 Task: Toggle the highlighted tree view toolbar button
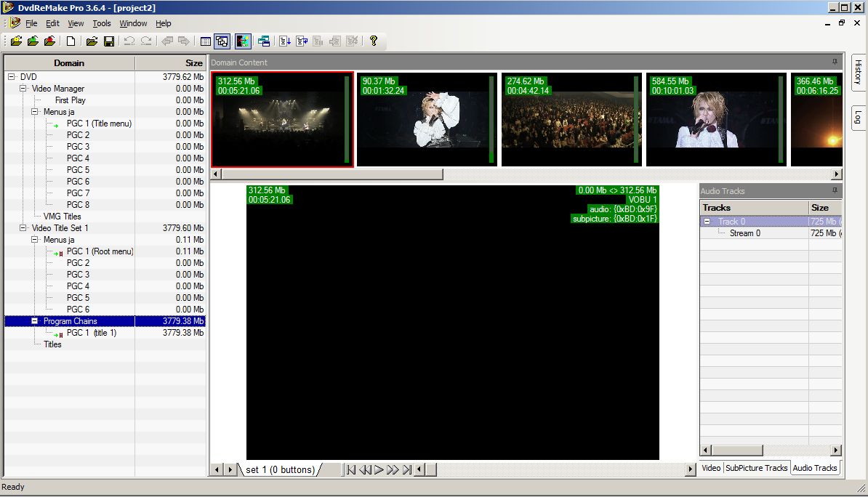[222, 41]
